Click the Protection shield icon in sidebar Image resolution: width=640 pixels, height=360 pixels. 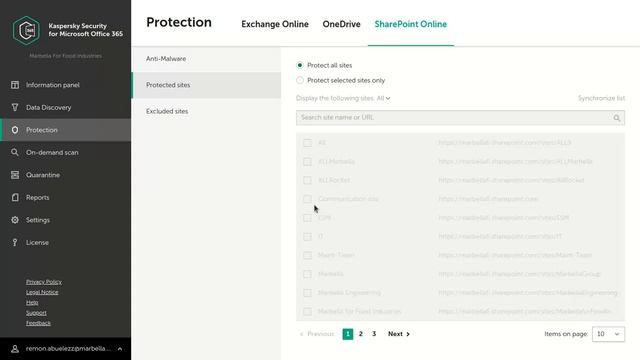point(15,130)
